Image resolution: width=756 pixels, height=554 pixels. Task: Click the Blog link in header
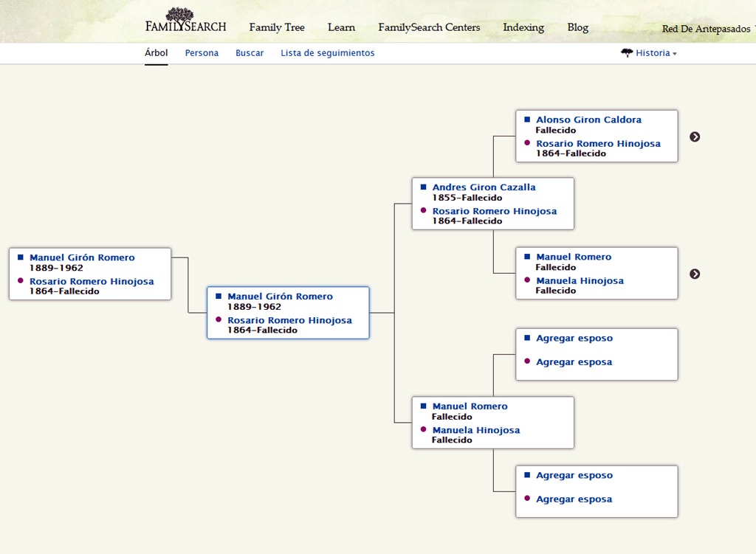578,27
